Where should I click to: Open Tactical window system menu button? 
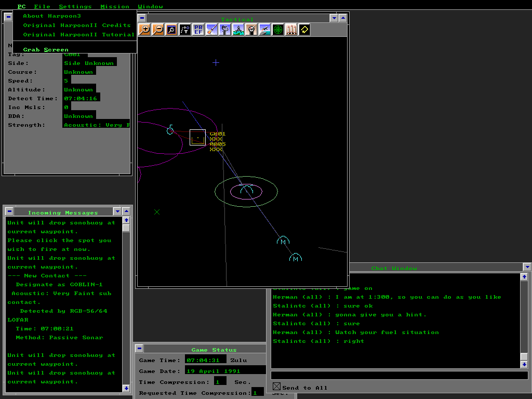coord(142,18)
